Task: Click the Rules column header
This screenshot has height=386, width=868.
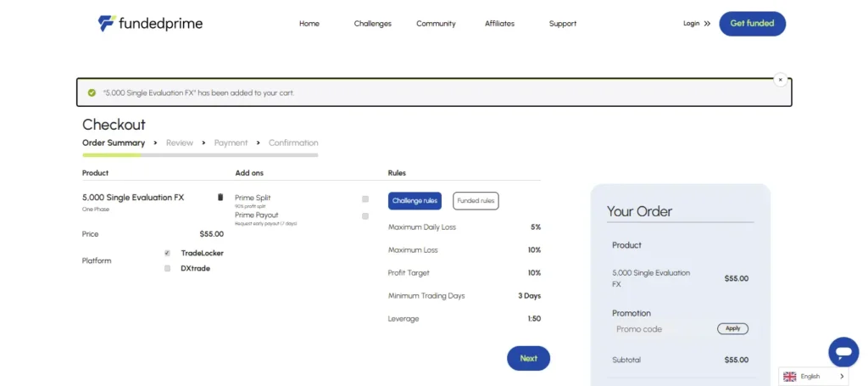Action: [397, 173]
